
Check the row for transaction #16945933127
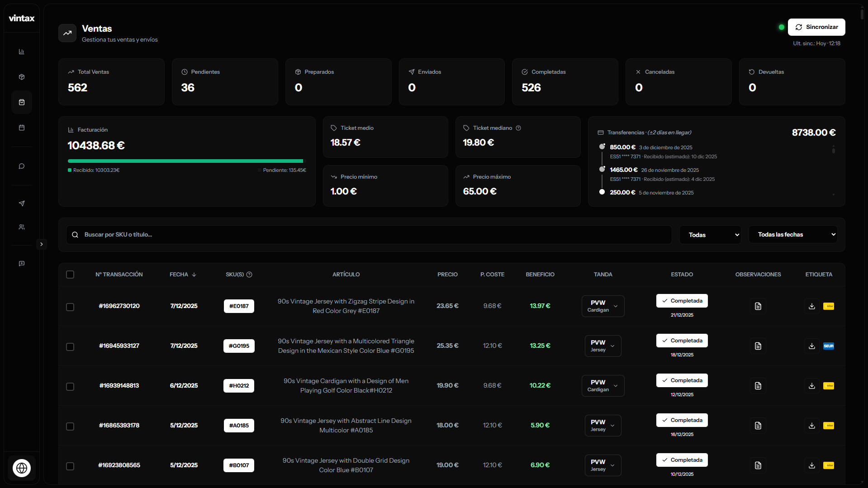click(70, 347)
